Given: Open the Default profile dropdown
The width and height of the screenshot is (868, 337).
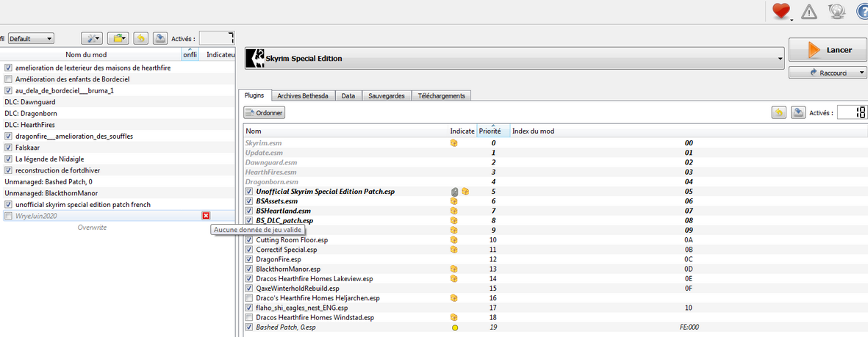Looking at the screenshot, I should (x=30, y=38).
